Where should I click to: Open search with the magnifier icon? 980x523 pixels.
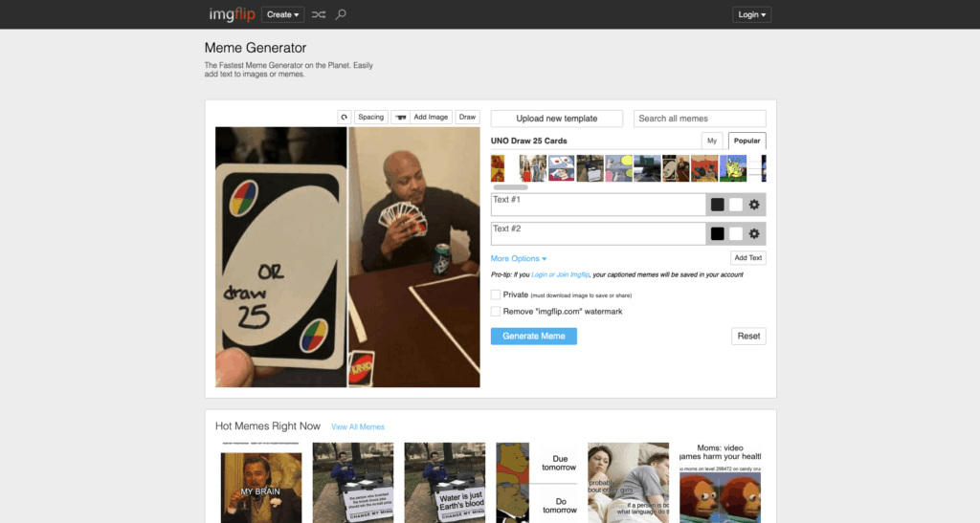341,14
